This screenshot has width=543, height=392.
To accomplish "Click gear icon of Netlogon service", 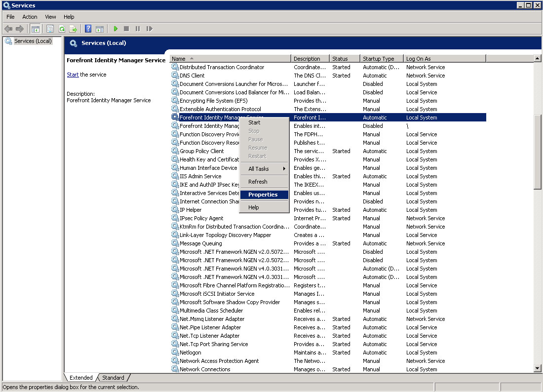I will [175, 352].
